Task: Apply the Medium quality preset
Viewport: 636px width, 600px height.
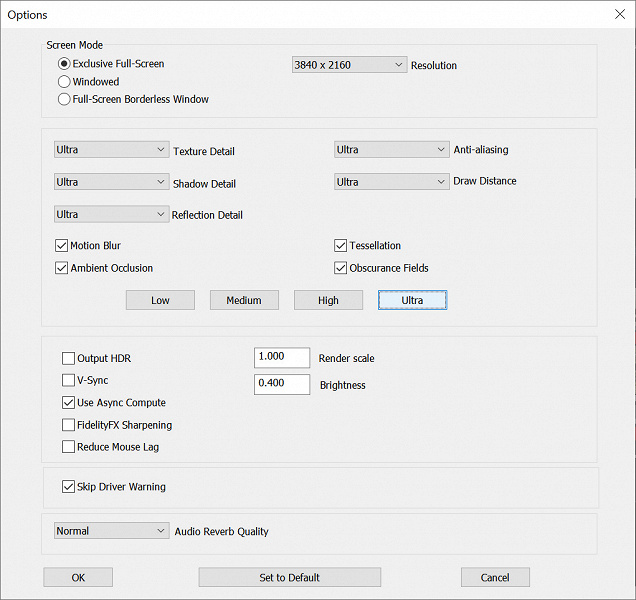Action: pos(244,300)
